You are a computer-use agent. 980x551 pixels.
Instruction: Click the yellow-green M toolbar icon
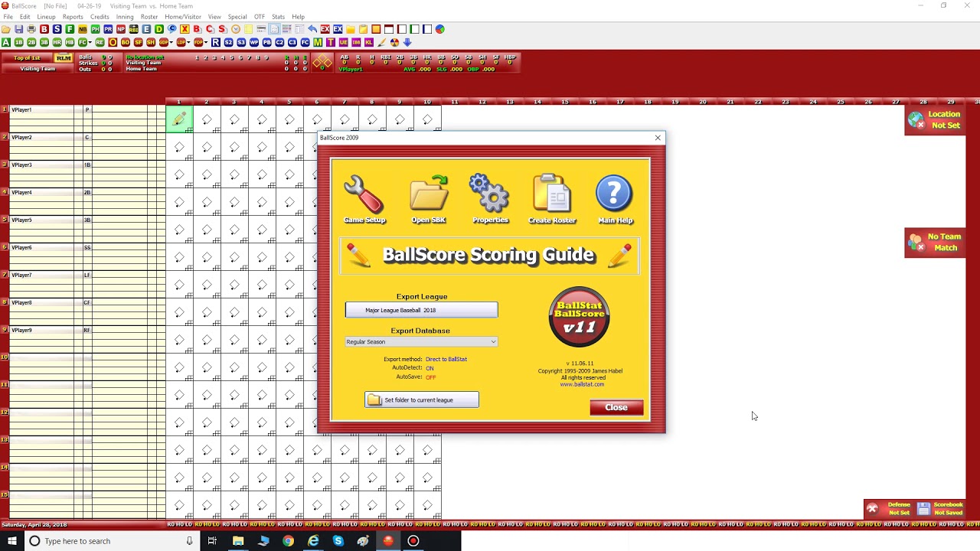point(318,42)
